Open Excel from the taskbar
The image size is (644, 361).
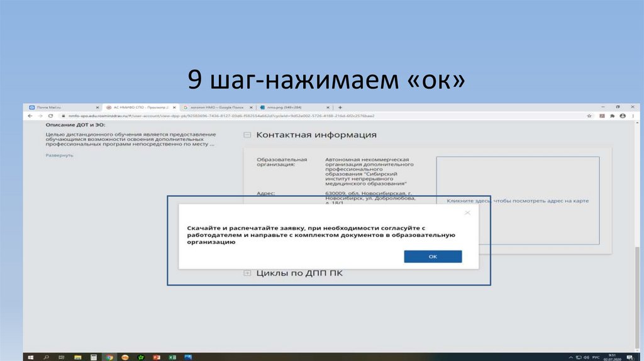click(172, 357)
